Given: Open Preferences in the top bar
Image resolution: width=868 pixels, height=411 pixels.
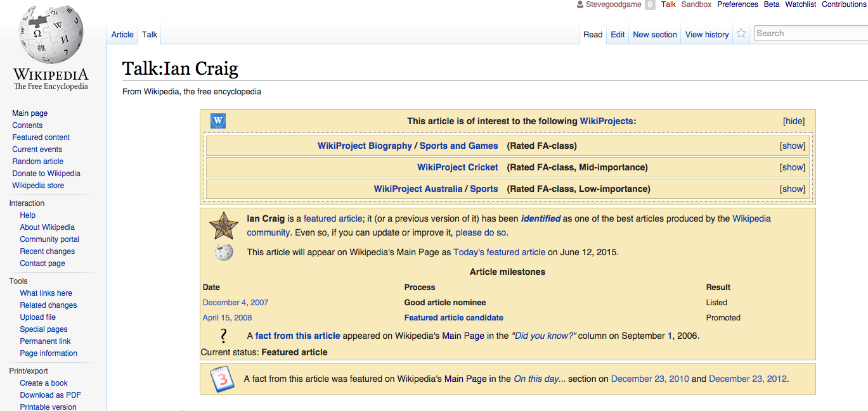Looking at the screenshot, I should (x=737, y=4).
